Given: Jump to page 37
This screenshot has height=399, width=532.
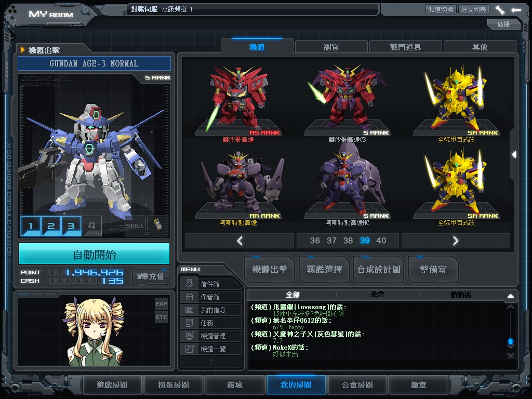Looking at the screenshot, I should point(331,241).
